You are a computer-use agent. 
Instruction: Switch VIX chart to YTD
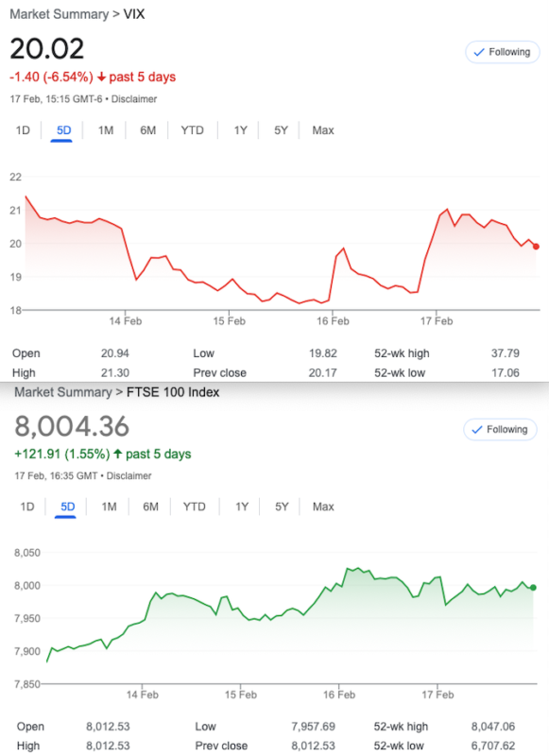pyautogui.click(x=193, y=130)
